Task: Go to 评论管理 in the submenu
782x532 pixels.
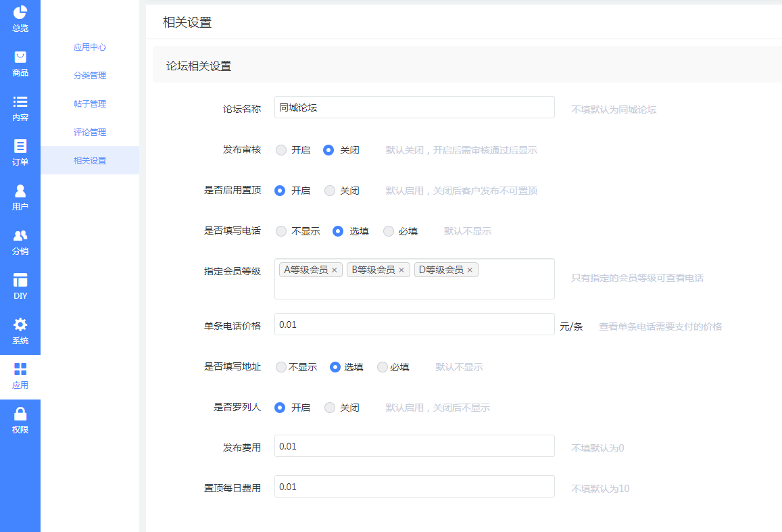Action: (x=90, y=132)
